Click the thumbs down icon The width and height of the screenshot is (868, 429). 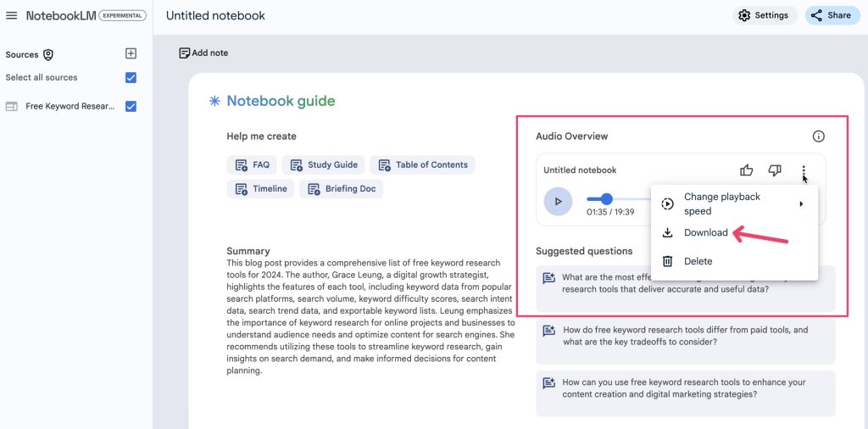pyautogui.click(x=774, y=170)
